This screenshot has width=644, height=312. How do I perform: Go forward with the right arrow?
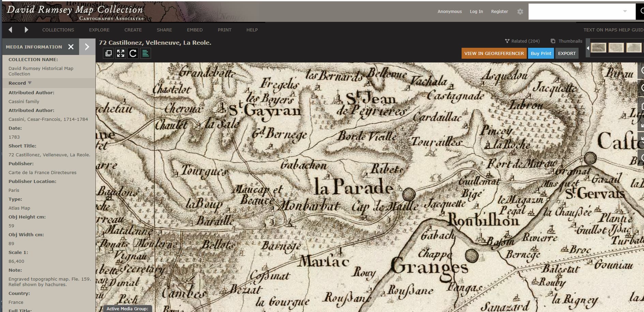point(26,30)
